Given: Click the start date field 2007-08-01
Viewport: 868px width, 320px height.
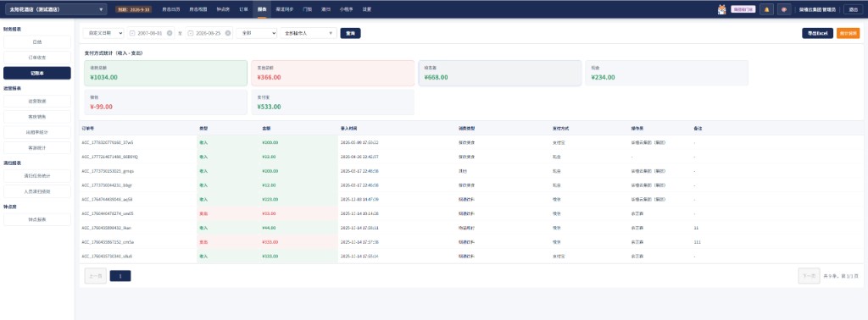Looking at the screenshot, I should point(151,33).
